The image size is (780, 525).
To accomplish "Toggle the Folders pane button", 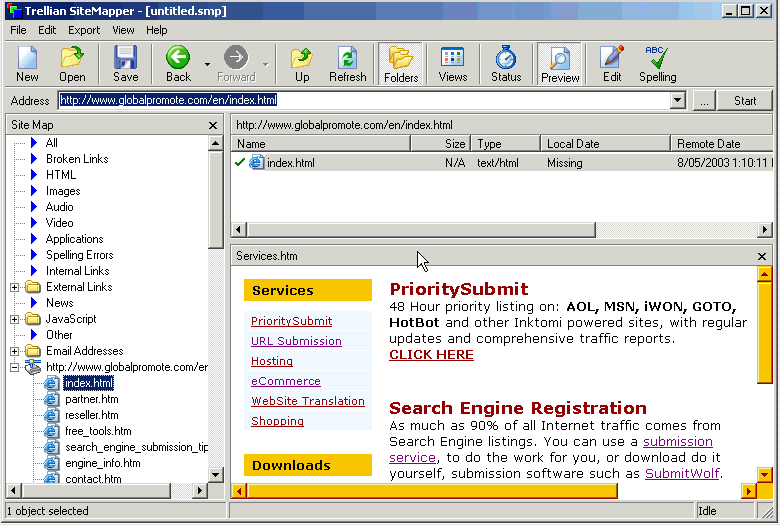I will (401, 64).
